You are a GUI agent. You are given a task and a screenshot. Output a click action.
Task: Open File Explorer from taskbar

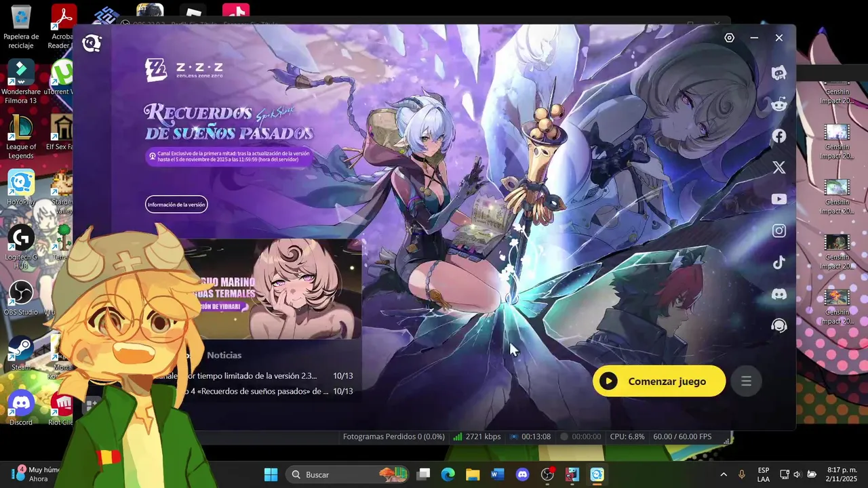[x=473, y=474]
